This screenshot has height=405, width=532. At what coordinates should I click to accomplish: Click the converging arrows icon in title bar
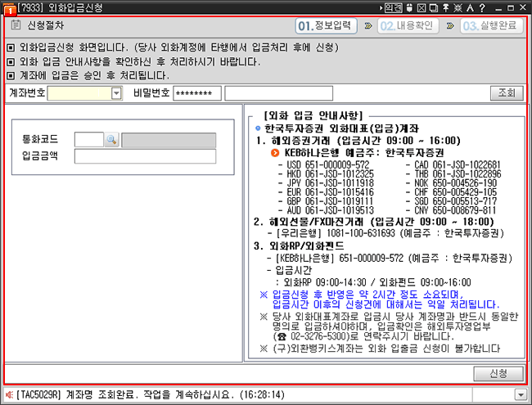tap(458, 7)
